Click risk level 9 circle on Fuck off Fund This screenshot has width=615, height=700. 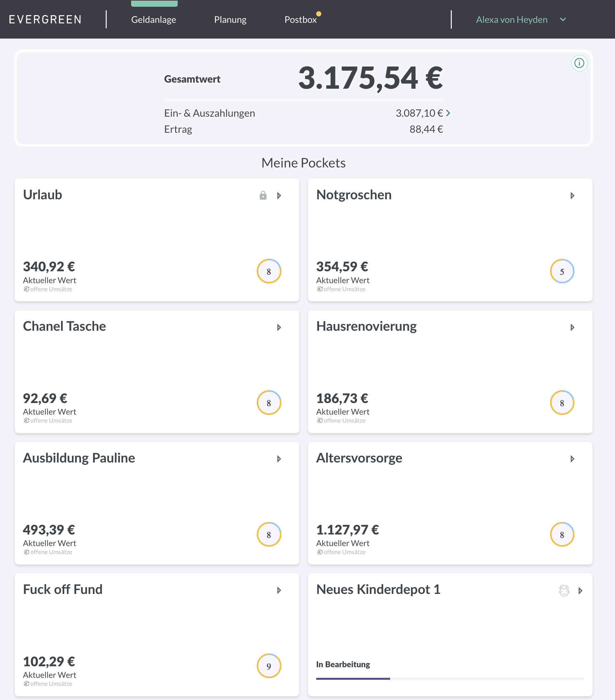point(269,666)
